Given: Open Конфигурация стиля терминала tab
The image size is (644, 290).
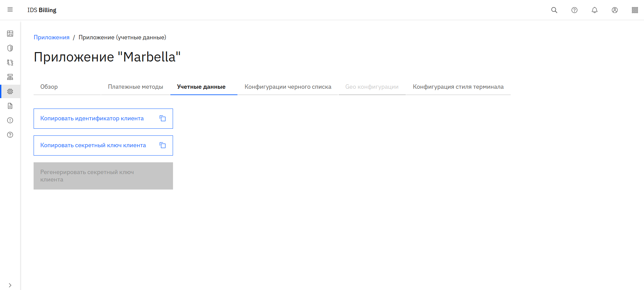Looking at the screenshot, I should 458,87.
